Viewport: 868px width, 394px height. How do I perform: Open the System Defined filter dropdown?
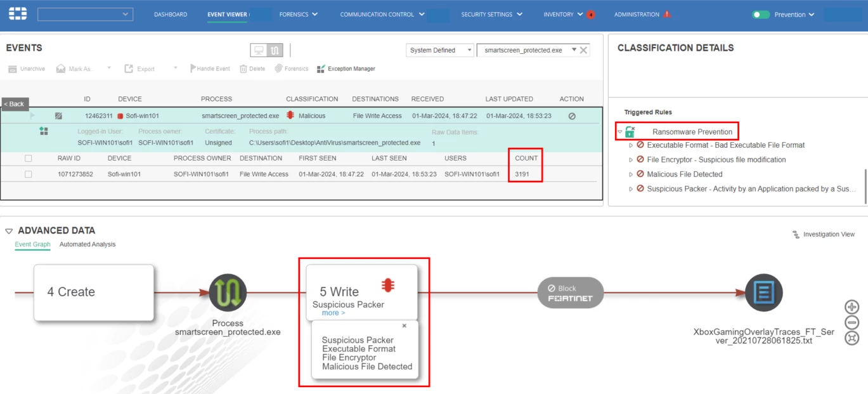coord(440,50)
